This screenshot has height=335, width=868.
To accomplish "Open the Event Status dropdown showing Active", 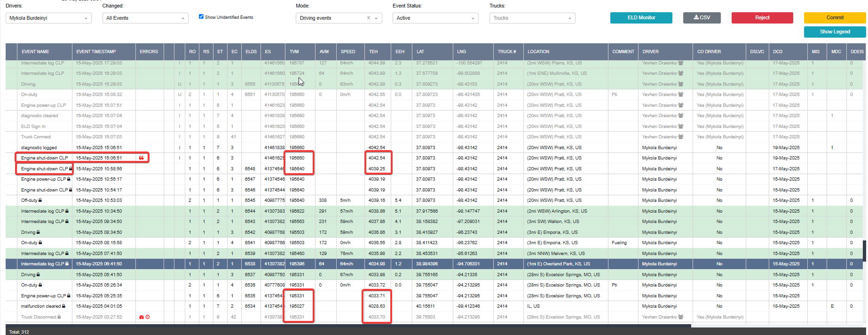I will tap(435, 18).
